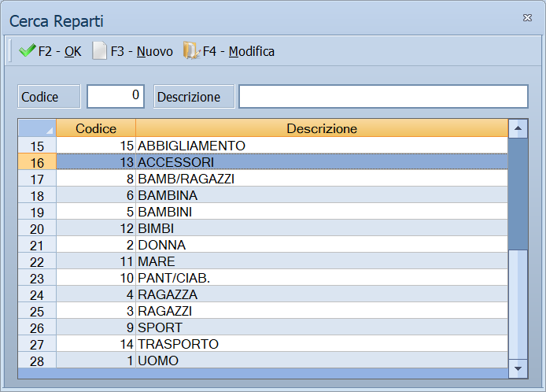Click scrollbar down arrow
The width and height of the screenshot is (546, 392).
[x=518, y=368]
